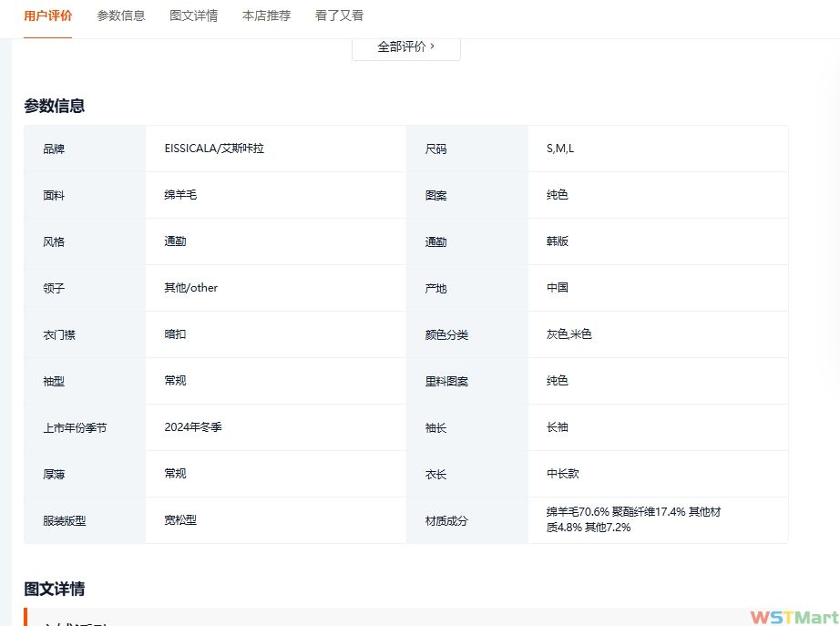Select the 2024年冬季 season value

[193, 427]
